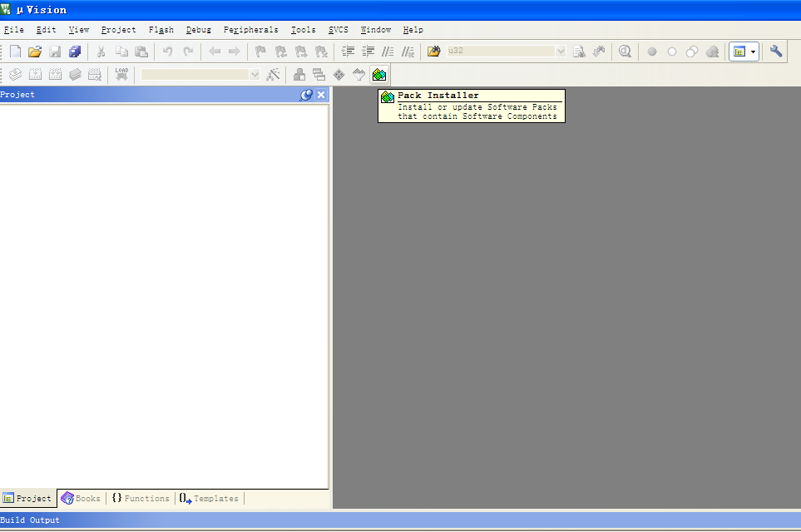Click the Save All icon
Viewport: 801px width, 532px height.
(x=75, y=52)
